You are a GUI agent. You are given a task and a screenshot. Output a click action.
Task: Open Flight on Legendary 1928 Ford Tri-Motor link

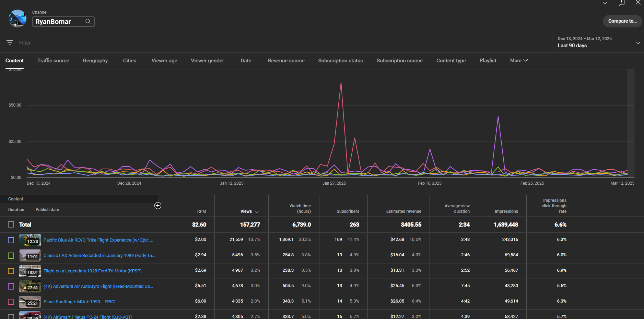[x=93, y=271]
